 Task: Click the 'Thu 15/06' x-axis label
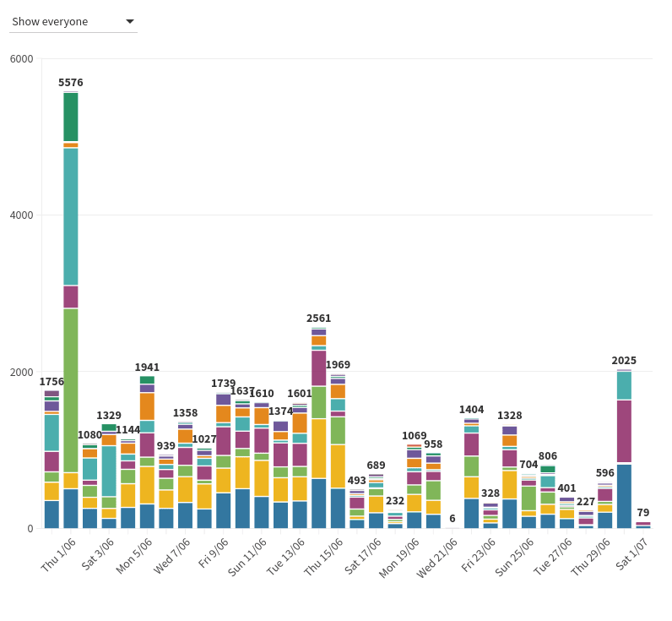click(323, 557)
